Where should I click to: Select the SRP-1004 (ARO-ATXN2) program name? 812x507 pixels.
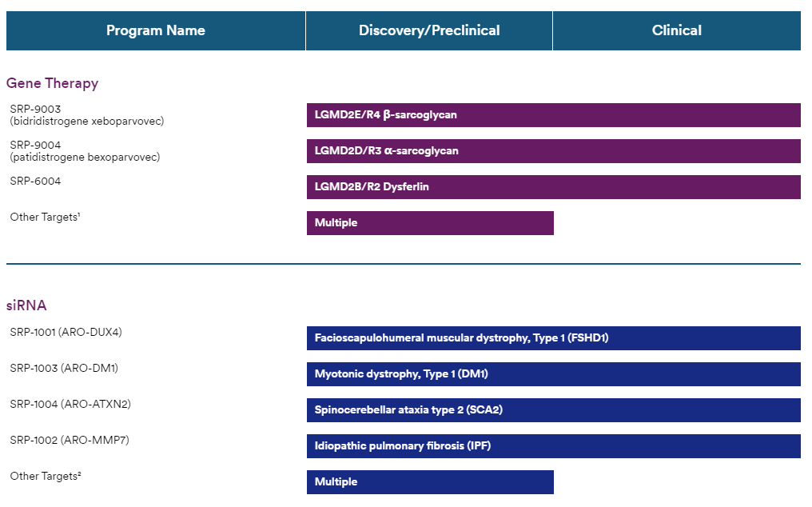click(x=70, y=404)
